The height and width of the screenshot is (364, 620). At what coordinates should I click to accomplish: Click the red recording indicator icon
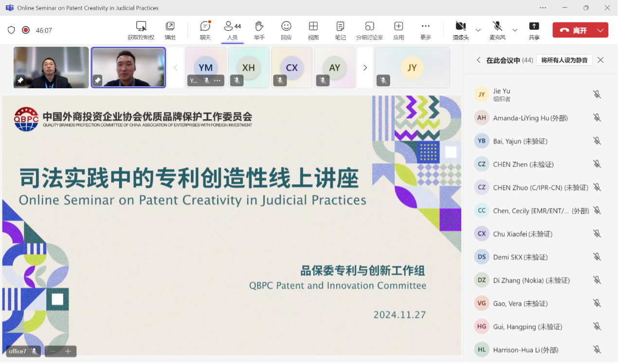[x=26, y=30]
